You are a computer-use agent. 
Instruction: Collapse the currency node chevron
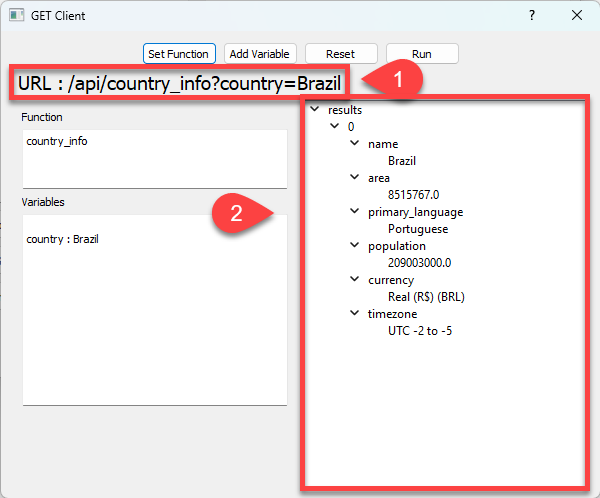[355, 279]
